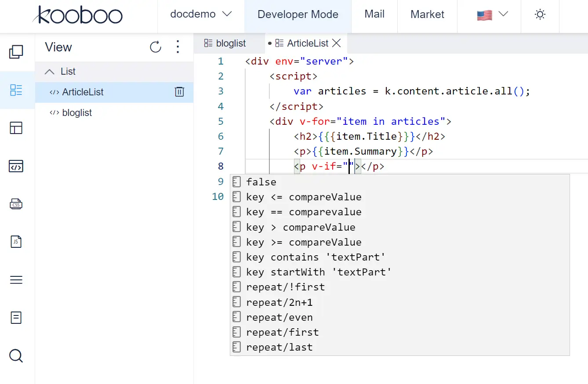Open the code block icon in sidebar
The image size is (588, 384).
(16, 167)
